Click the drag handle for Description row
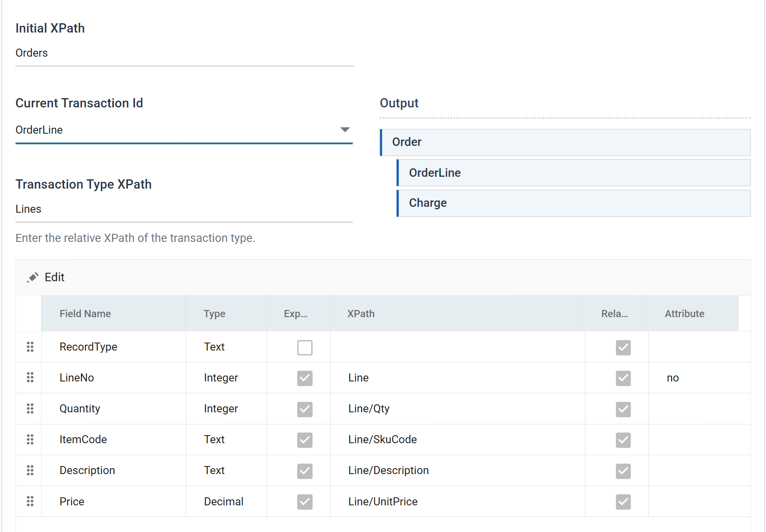The height and width of the screenshot is (532, 766). click(x=30, y=470)
